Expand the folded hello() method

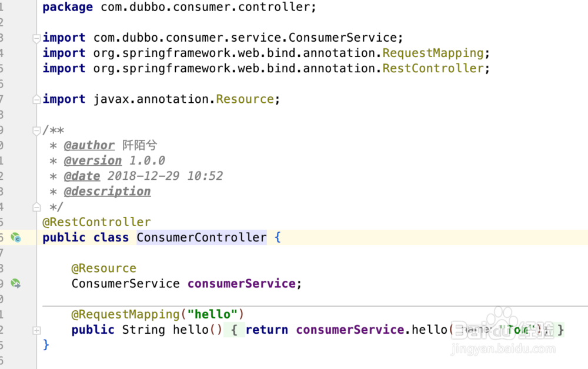(x=36, y=330)
